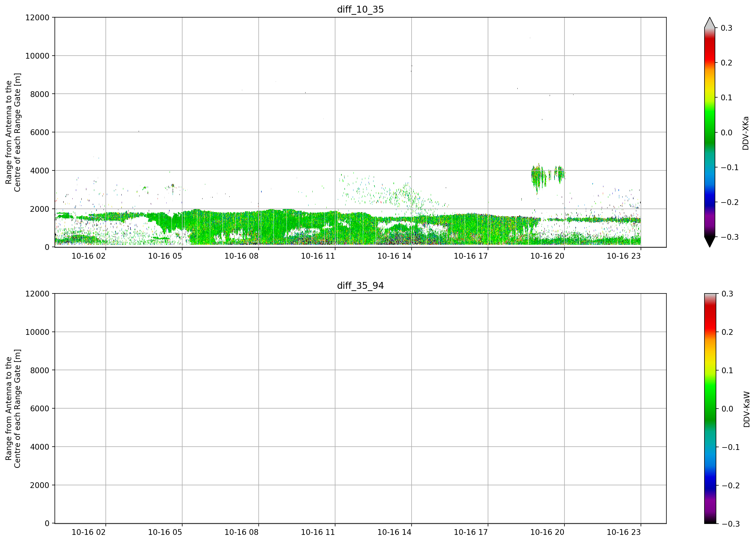Click the '10-16 02' x-axis label on top plot
The width and height of the screenshot is (756, 542).
[x=89, y=256]
